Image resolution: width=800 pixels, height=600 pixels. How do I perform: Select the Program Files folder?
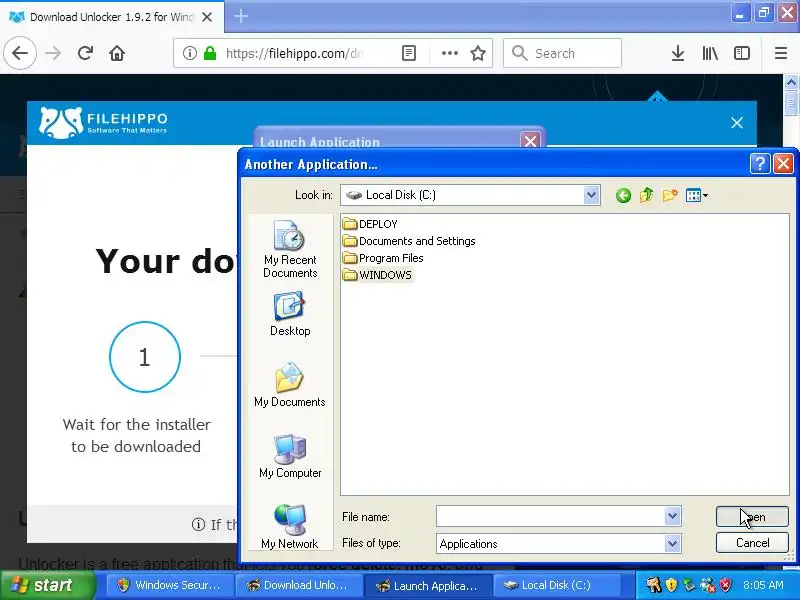pos(383,258)
